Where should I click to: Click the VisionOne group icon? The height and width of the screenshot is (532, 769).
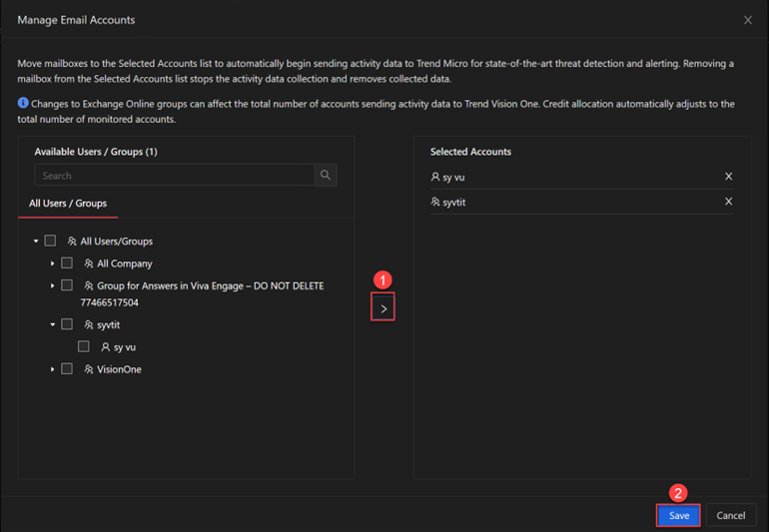88,369
